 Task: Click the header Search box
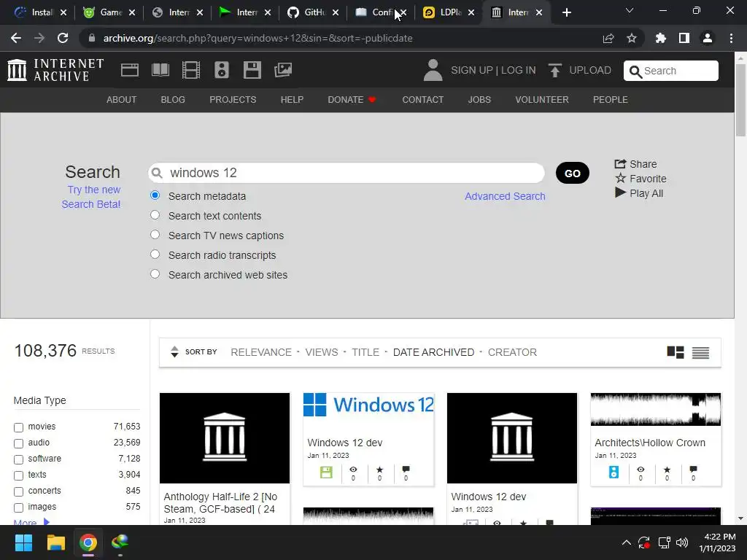pos(671,71)
